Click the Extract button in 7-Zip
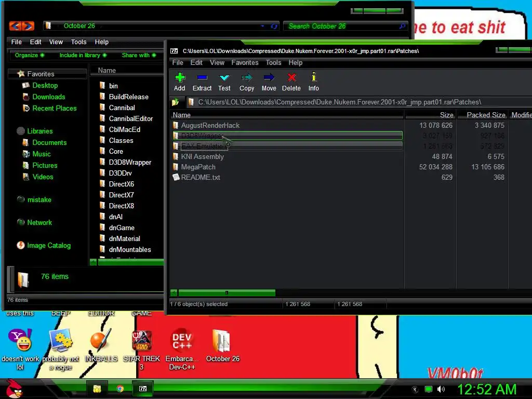The image size is (532, 399). 202,82
